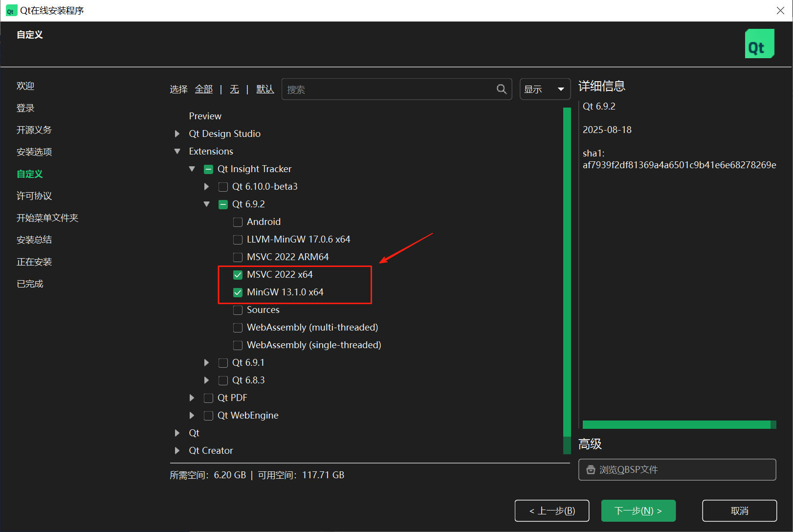Image resolution: width=793 pixels, height=532 pixels.
Task: Click the 浏览QBSP文件 button
Action: click(677, 469)
